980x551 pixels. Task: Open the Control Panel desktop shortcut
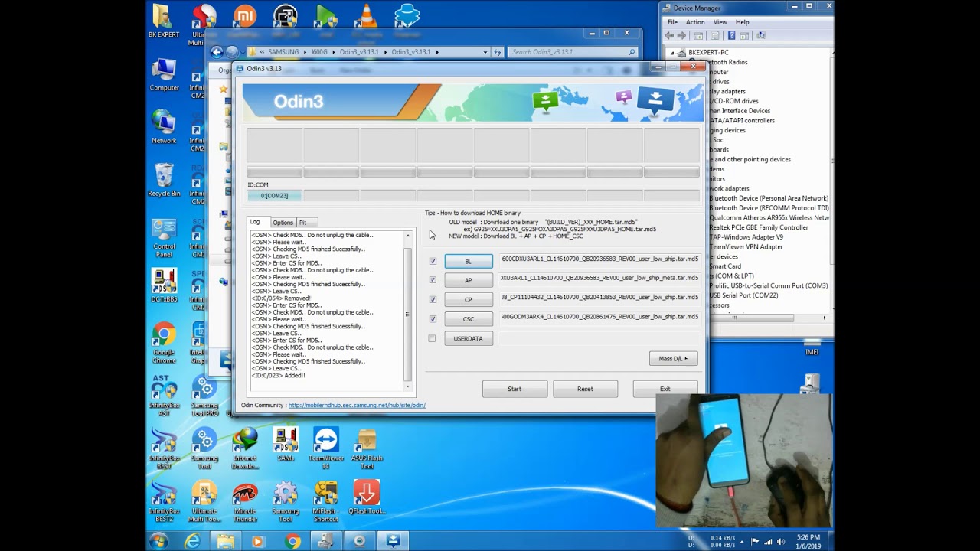point(164,236)
